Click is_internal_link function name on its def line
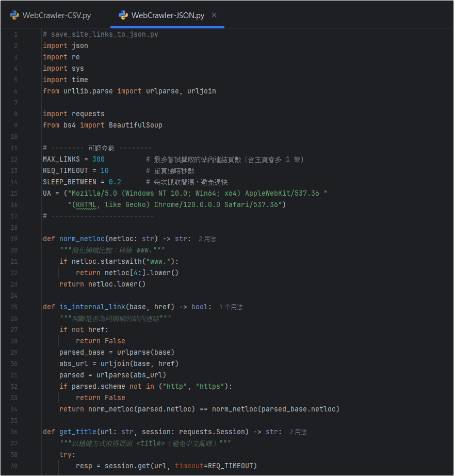The height and width of the screenshot is (476, 454). coord(90,307)
